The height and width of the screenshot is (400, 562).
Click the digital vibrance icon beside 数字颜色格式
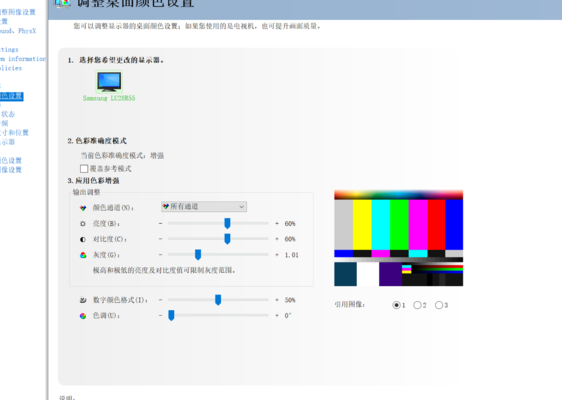[x=83, y=300]
